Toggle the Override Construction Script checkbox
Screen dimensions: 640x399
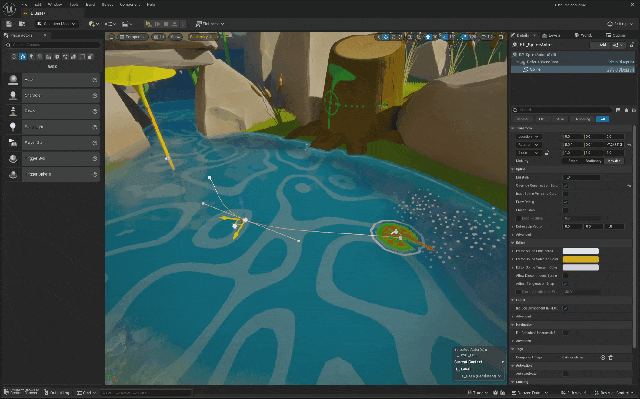click(565, 186)
